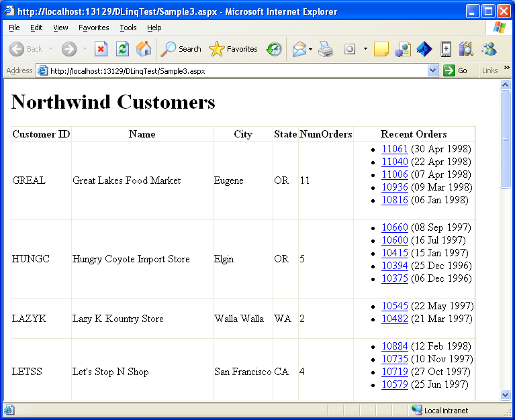Screen dimensions: 515x420
Task: Open the Tools menu
Action: coord(128,28)
